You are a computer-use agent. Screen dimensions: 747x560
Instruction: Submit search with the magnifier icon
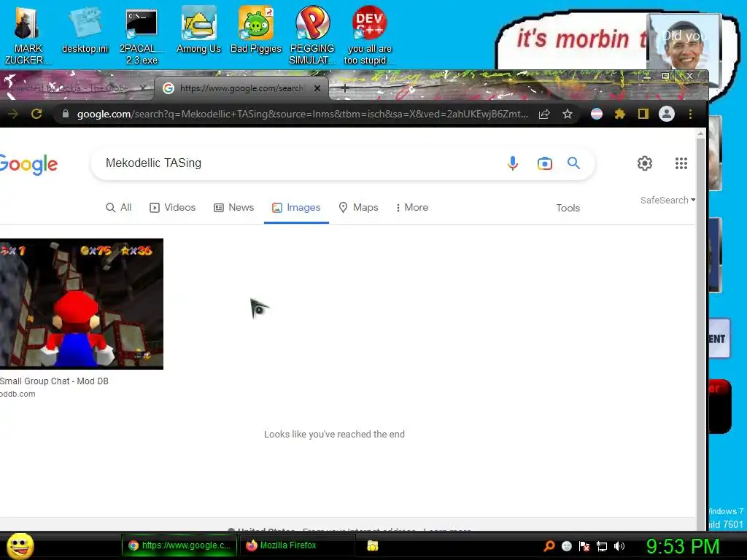pyautogui.click(x=573, y=163)
